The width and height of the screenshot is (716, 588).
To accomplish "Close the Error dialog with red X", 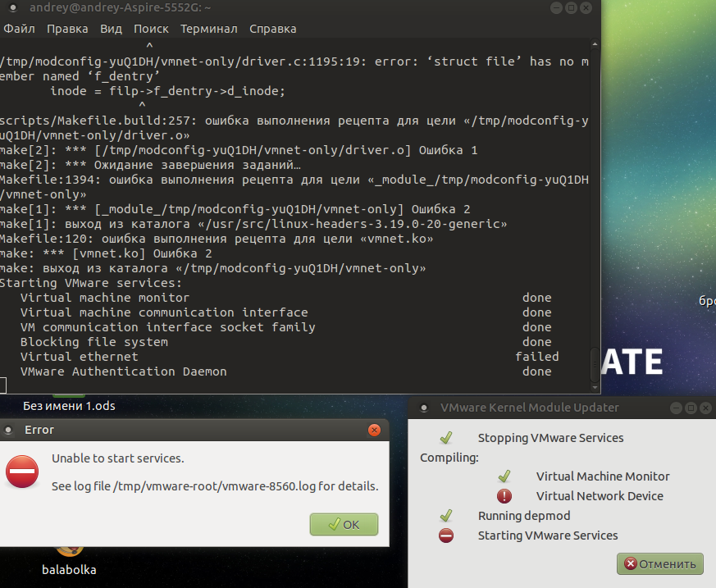I will tap(374, 430).
